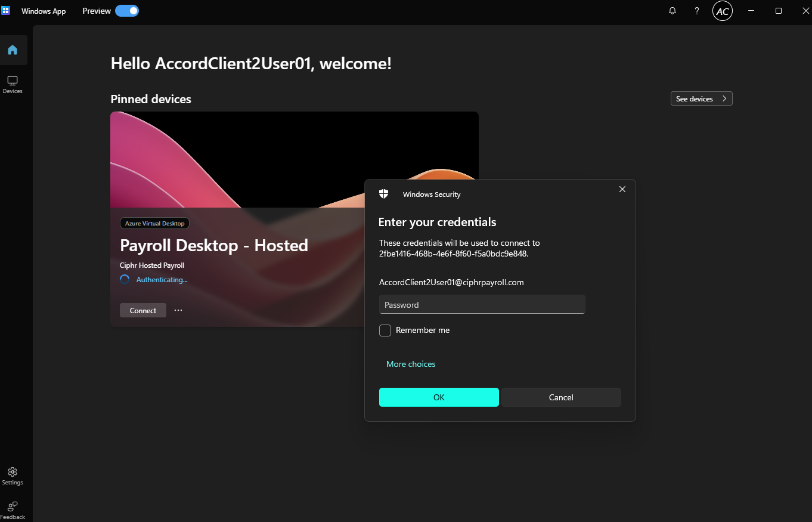Click the Payroll Desktop - Hosted title
Screen dimensions: 812x522
click(214, 245)
